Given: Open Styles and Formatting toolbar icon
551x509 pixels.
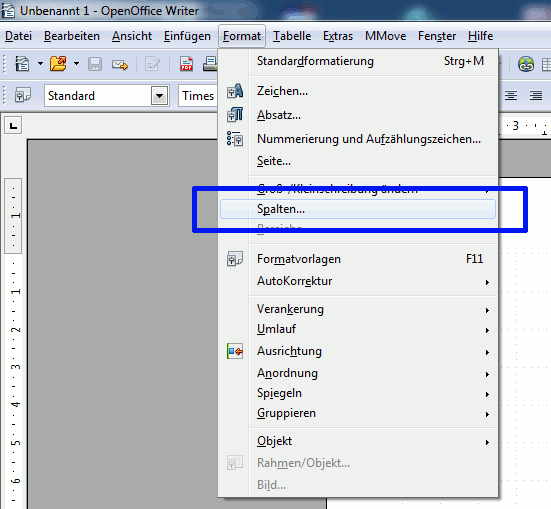Looking at the screenshot, I should click(x=23, y=95).
